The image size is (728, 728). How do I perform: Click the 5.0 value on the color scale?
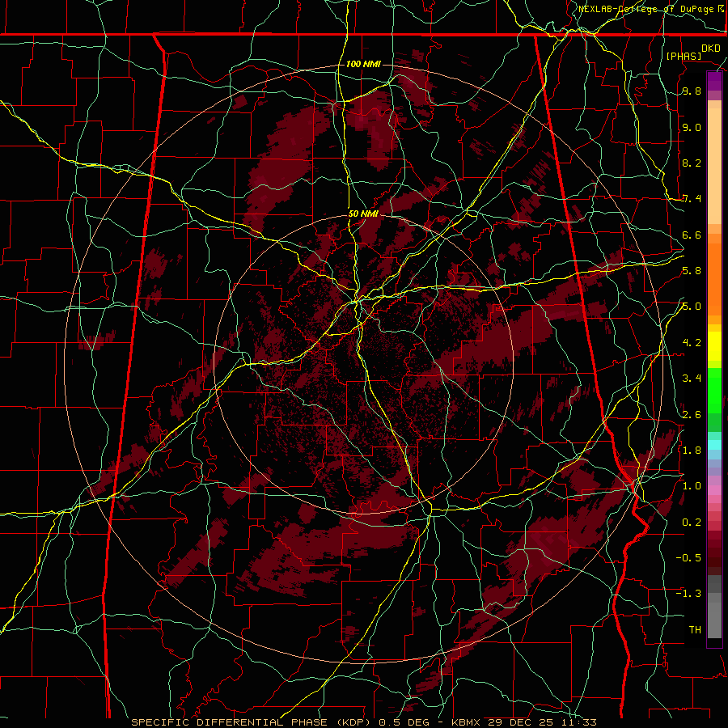click(692, 307)
